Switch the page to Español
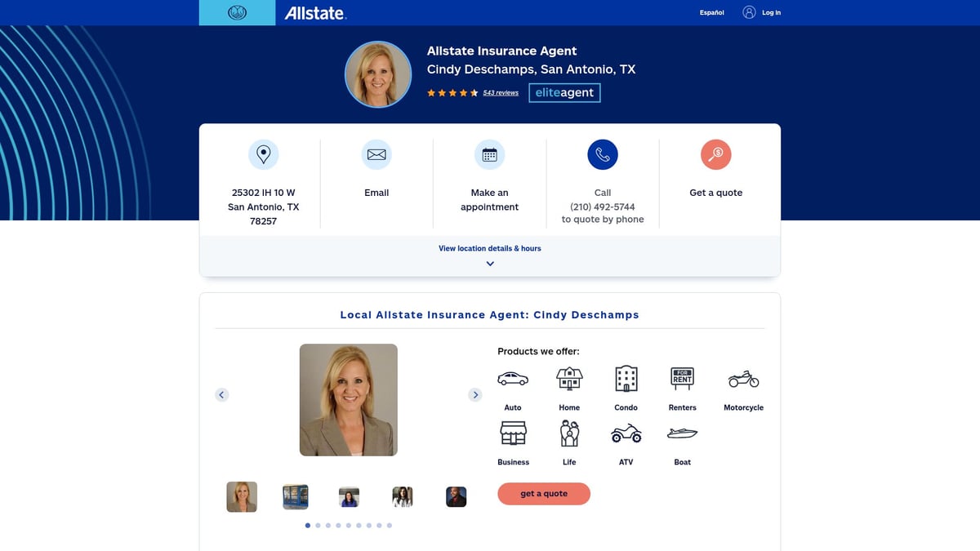The width and height of the screenshot is (980, 551). tap(710, 12)
